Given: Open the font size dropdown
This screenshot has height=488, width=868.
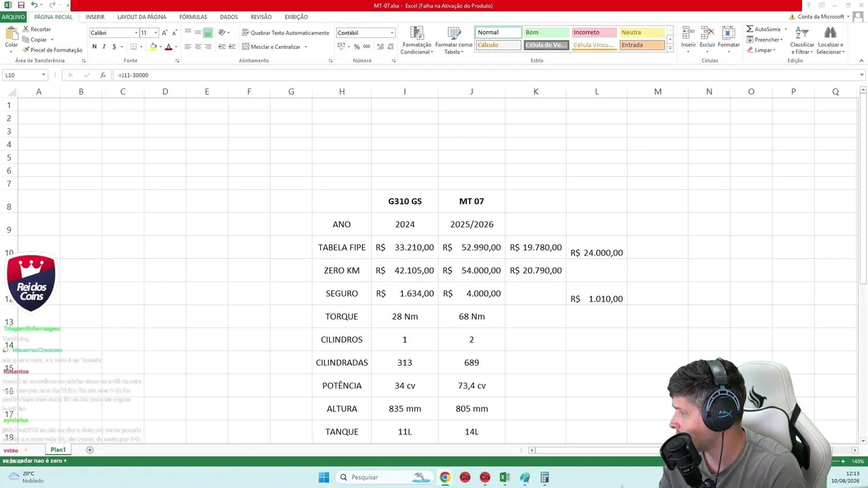Looking at the screenshot, I should point(156,33).
